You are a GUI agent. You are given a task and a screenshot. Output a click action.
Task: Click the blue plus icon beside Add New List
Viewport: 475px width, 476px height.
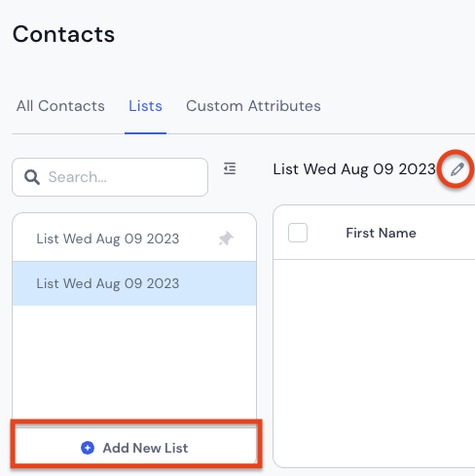coord(88,448)
